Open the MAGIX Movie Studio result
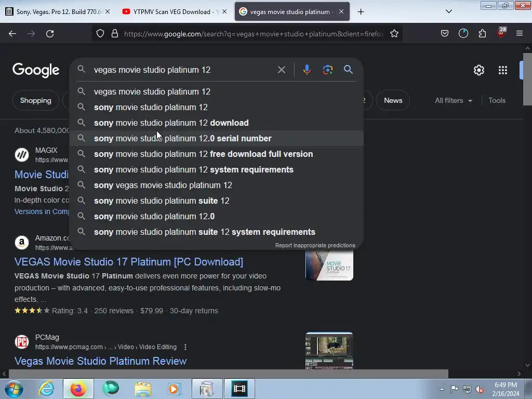This screenshot has width=532, height=399. pos(42,175)
